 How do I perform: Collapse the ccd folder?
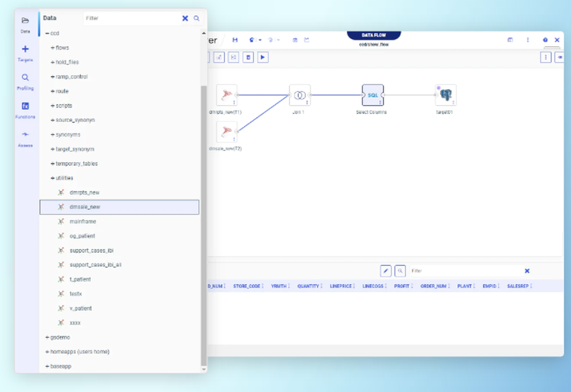click(47, 33)
